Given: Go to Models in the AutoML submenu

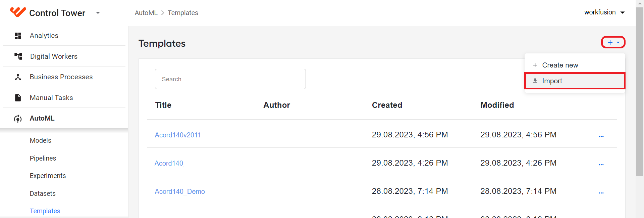Looking at the screenshot, I should click(x=41, y=140).
